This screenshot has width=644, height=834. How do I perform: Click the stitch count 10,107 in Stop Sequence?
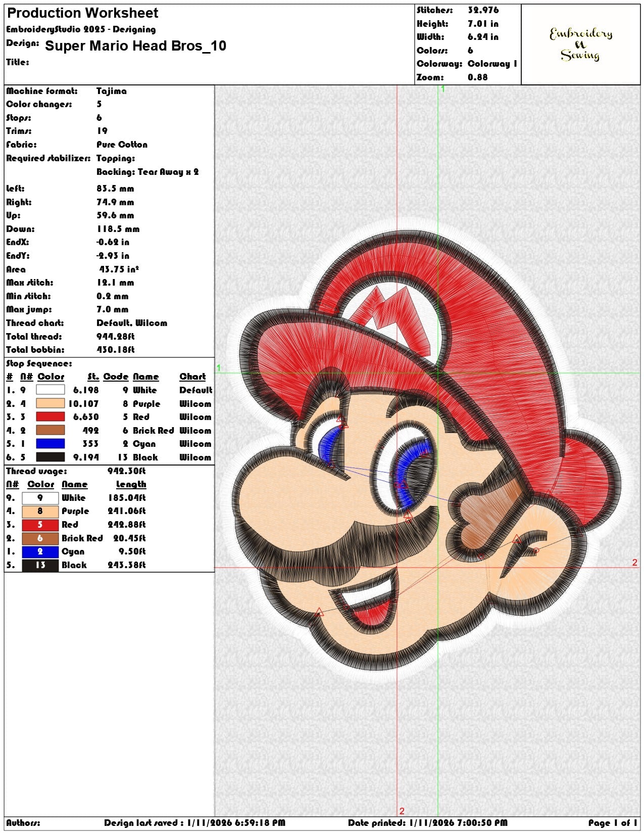(x=83, y=403)
